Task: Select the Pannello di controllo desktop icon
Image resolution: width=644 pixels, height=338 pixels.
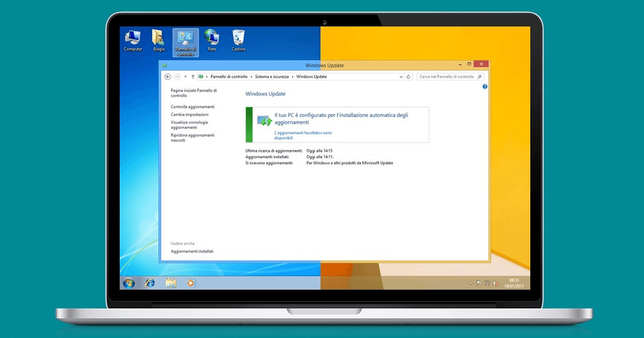Action: [186, 42]
